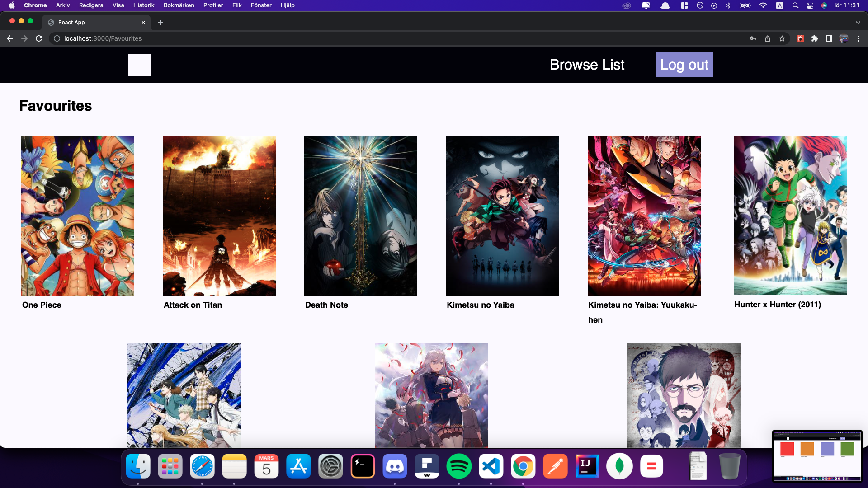
Task: Open Launchpad from the Dock
Action: pos(170,466)
